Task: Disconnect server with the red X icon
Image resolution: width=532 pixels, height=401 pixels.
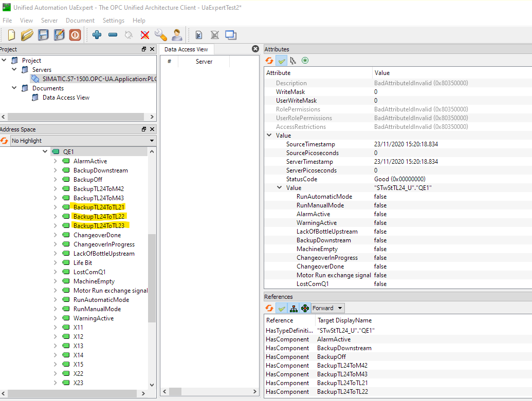Action: (145, 34)
